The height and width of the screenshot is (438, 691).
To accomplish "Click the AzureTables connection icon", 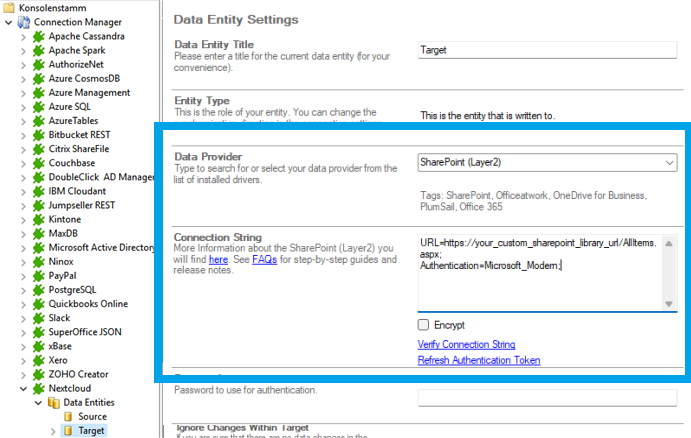I will pos(39,121).
